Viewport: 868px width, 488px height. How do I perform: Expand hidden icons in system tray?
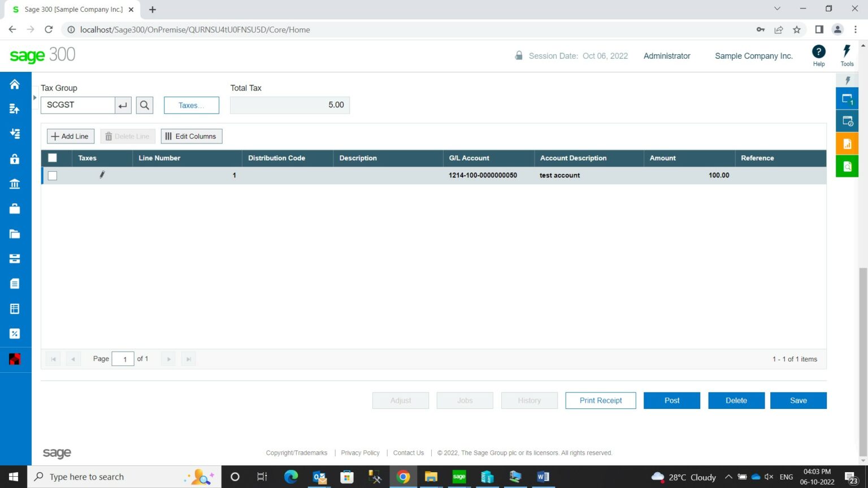[x=729, y=477]
